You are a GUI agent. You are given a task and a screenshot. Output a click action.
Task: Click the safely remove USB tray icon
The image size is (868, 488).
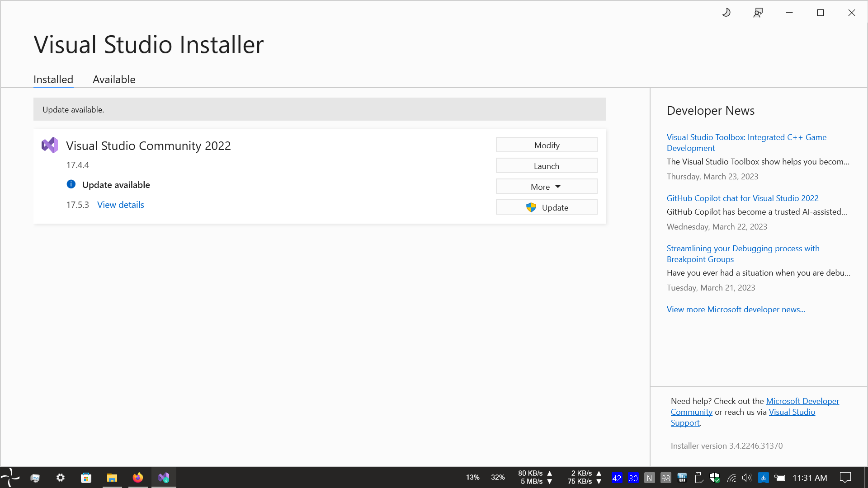tap(698, 478)
